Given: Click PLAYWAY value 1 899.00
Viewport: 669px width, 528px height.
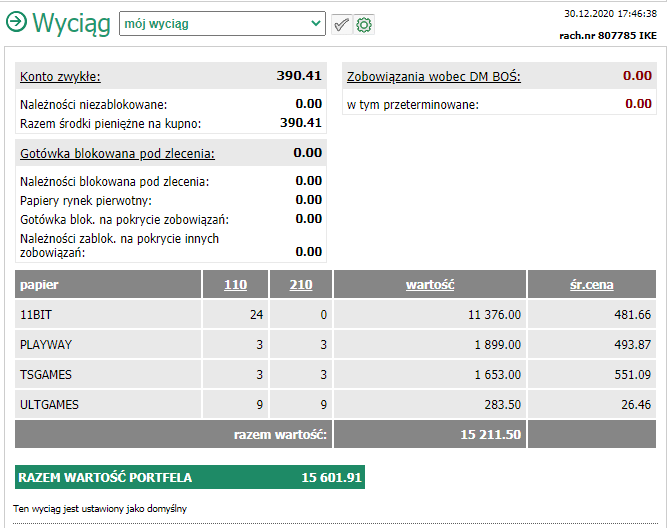Looking at the screenshot, I should pyautogui.click(x=498, y=345).
